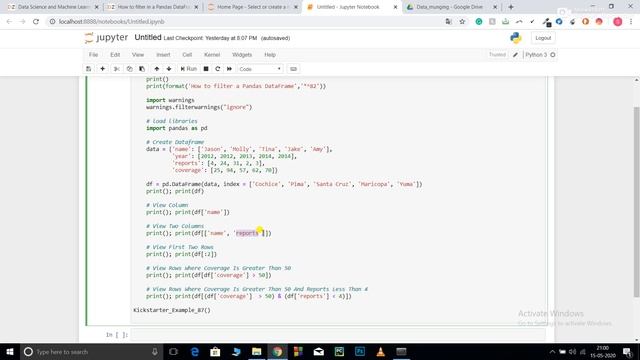Run the selected cell

pyautogui.click(x=189, y=69)
